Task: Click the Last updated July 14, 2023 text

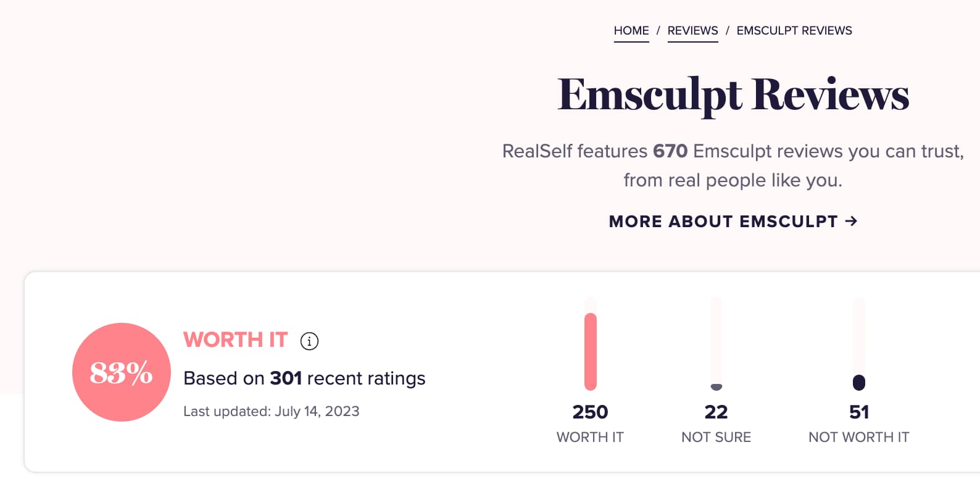Action: click(272, 411)
